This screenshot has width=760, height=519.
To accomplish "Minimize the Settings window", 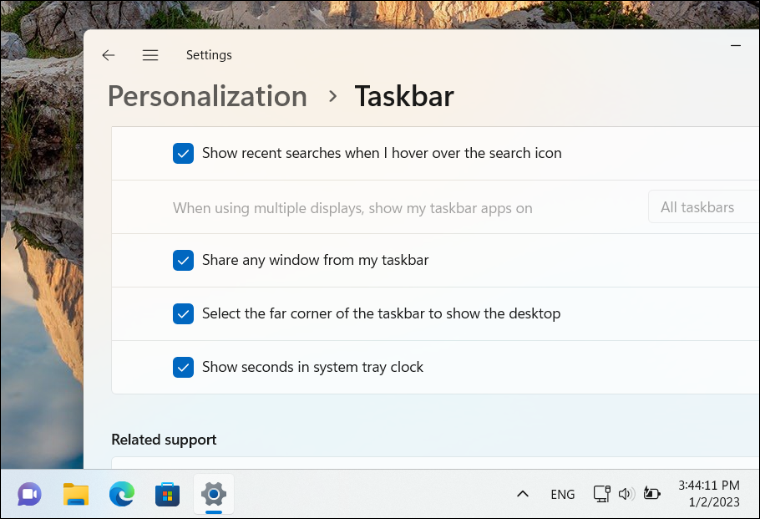I will click(x=738, y=45).
